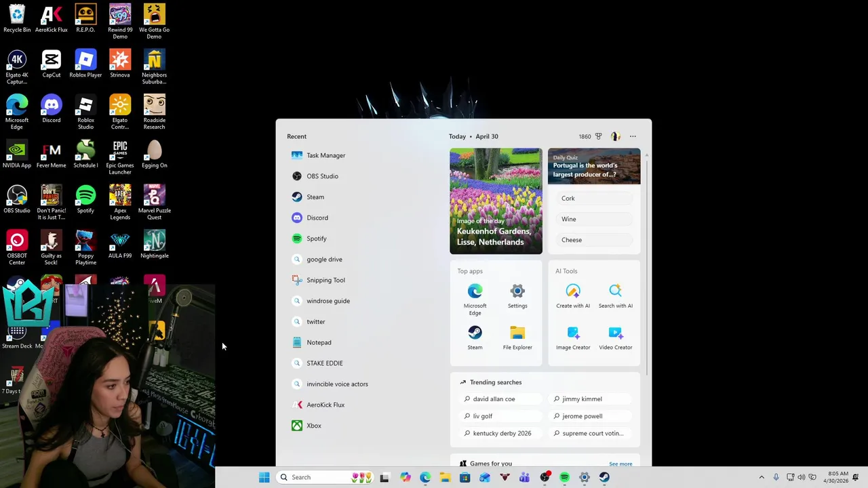
Task: Open Image Creator AI tool
Action: (x=573, y=338)
